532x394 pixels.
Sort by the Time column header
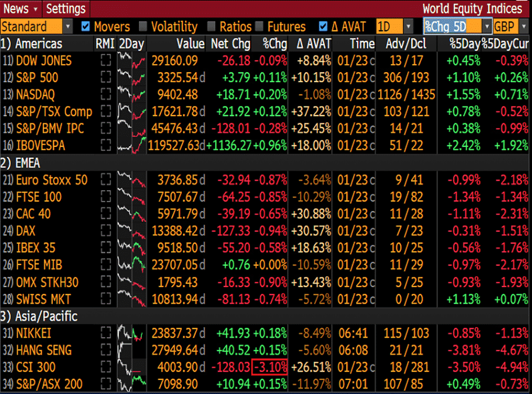(362, 44)
